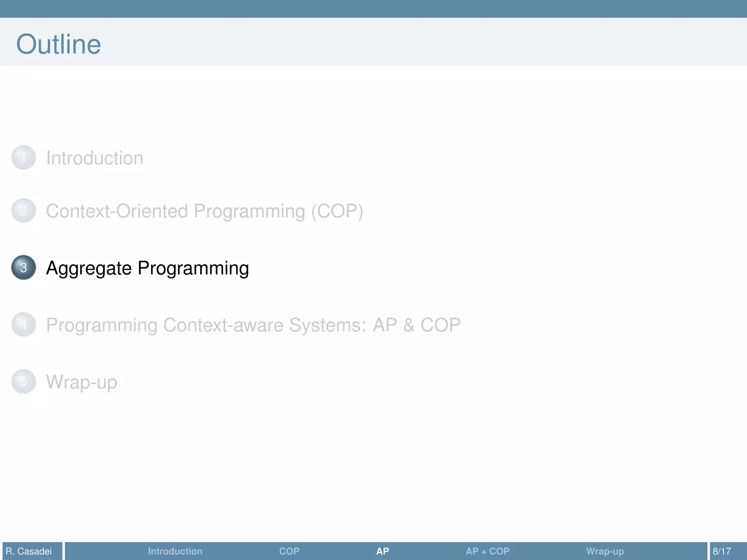
Task: Jump to the Wrap-up outline entry
Action: (81, 383)
